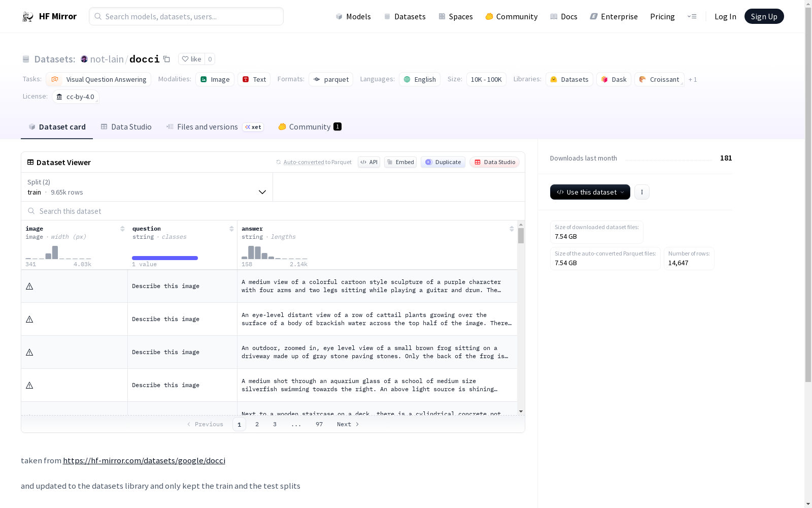Click the Dask library tag
The width and height of the screenshot is (812, 508).
(614, 79)
